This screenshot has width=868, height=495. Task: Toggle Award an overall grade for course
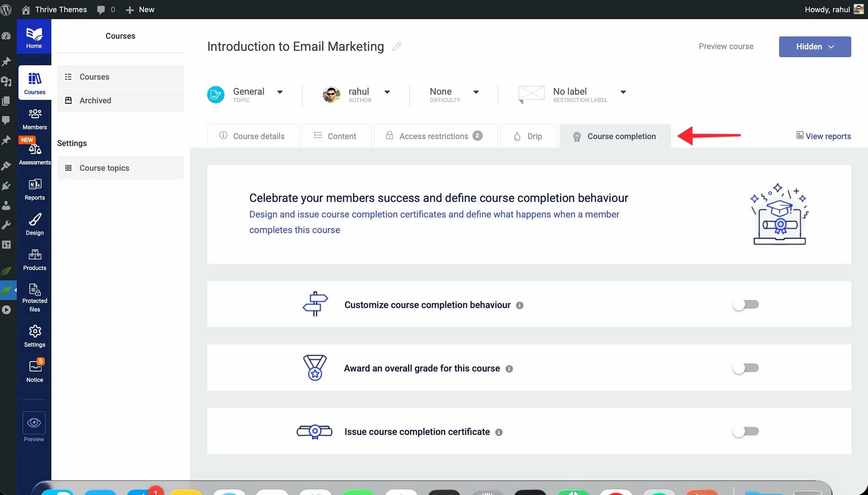click(x=746, y=368)
